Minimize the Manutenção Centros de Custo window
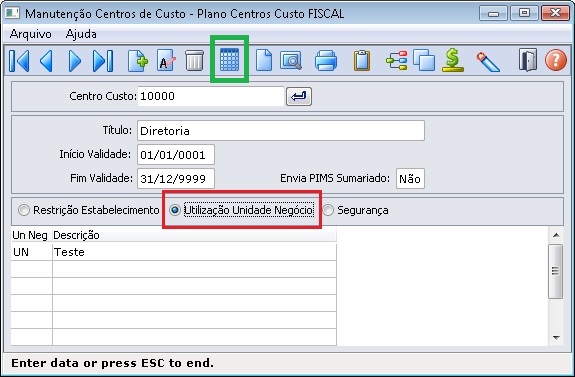Screen dimensions: 575x377 (493, 14)
